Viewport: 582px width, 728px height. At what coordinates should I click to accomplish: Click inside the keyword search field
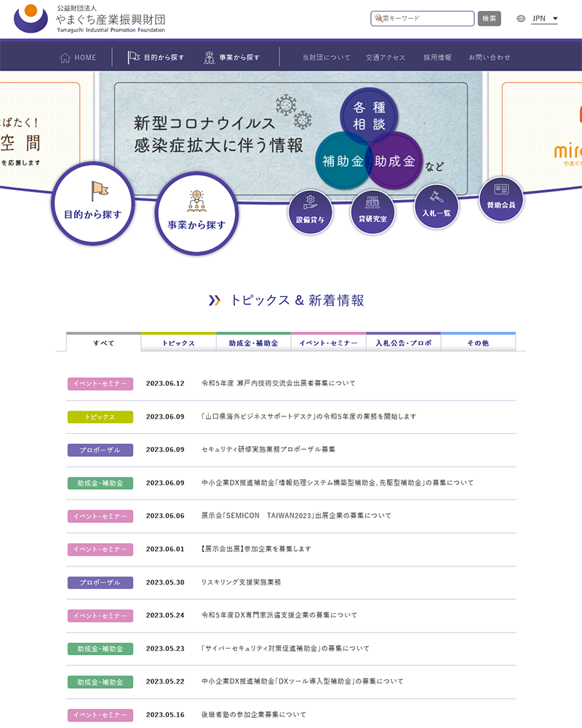tap(422, 19)
